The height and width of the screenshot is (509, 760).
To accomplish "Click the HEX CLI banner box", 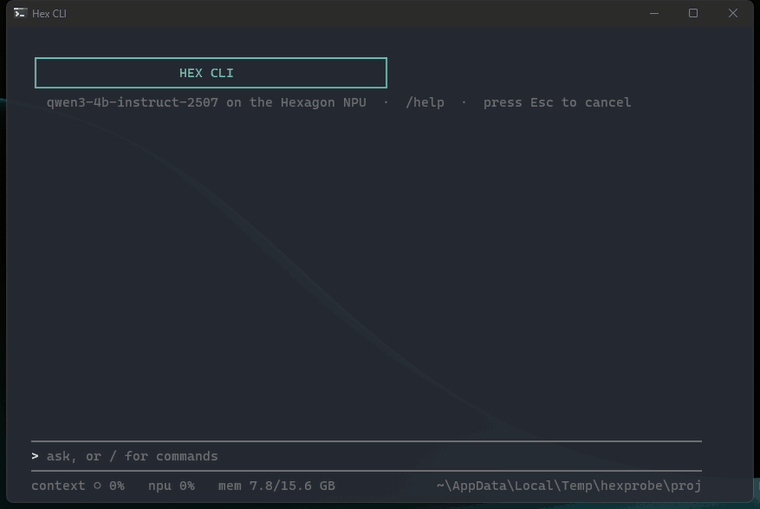I will [211, 73].
